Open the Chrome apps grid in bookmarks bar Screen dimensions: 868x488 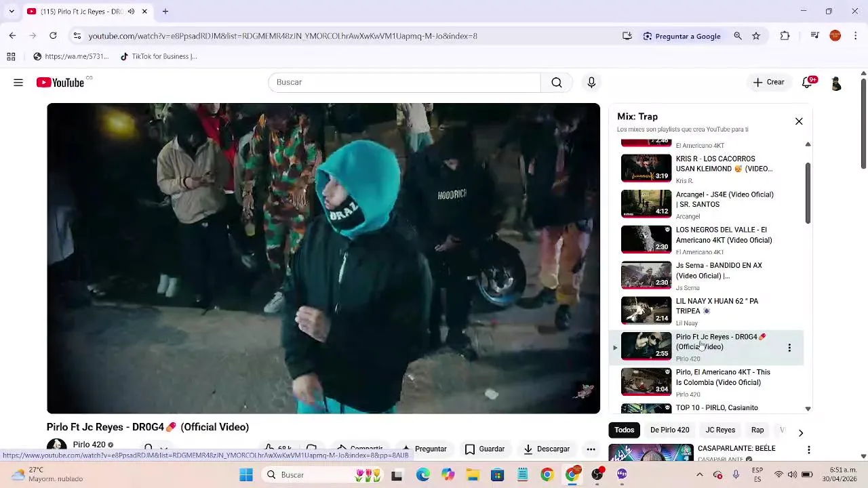coord(11,57)
